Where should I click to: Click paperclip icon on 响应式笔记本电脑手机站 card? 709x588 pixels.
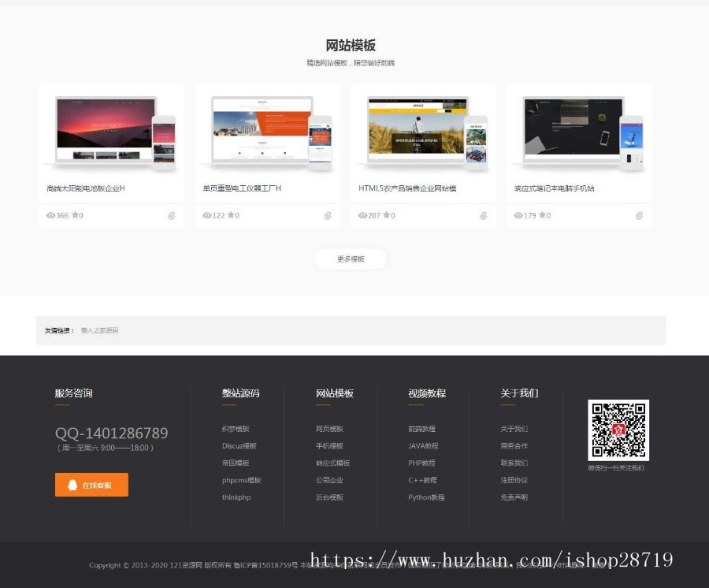click(x=639, y=215)
